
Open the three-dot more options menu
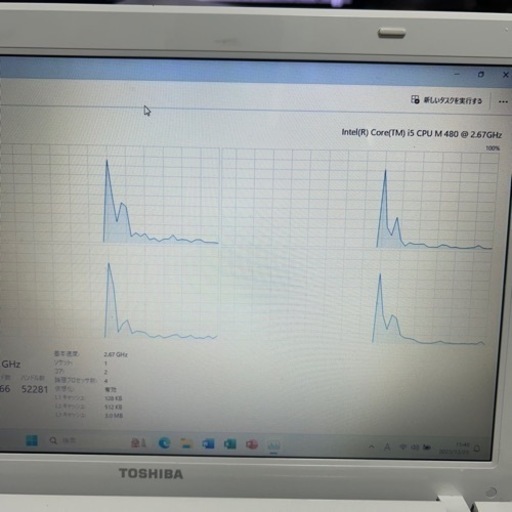(x=503, y=102)
